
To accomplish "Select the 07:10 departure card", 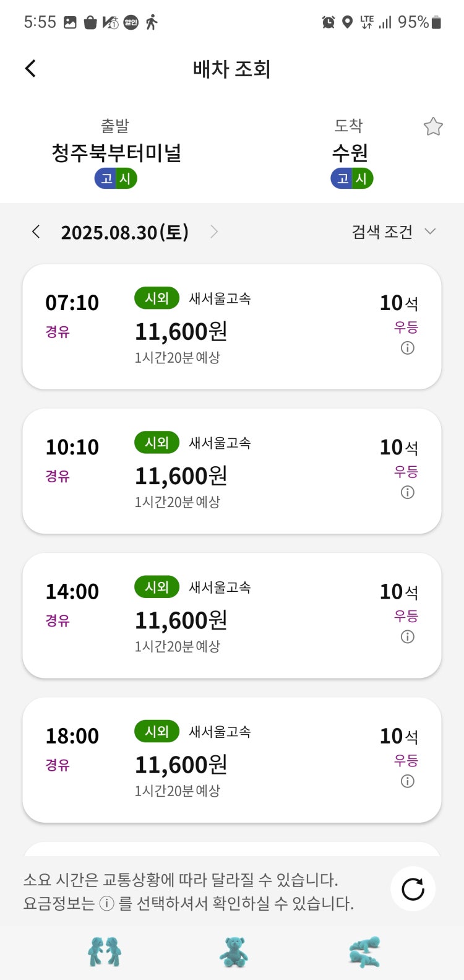I will pos(232,327).
